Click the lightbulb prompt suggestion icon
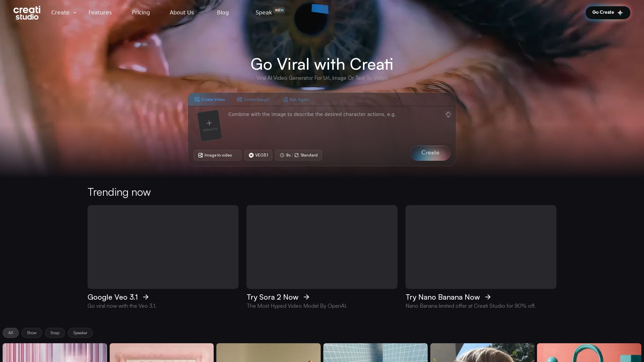644x362 pixels. pyautogui.click(x=448, y=114)
